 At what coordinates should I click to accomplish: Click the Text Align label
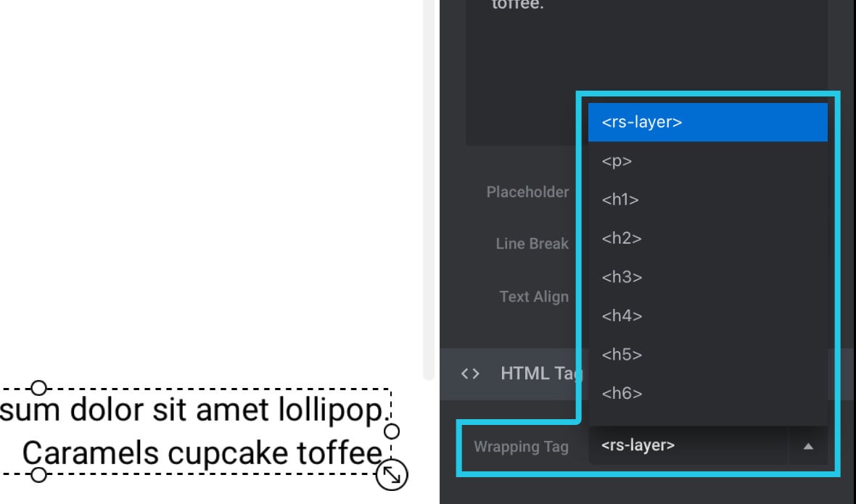click(x=534, y=297)
